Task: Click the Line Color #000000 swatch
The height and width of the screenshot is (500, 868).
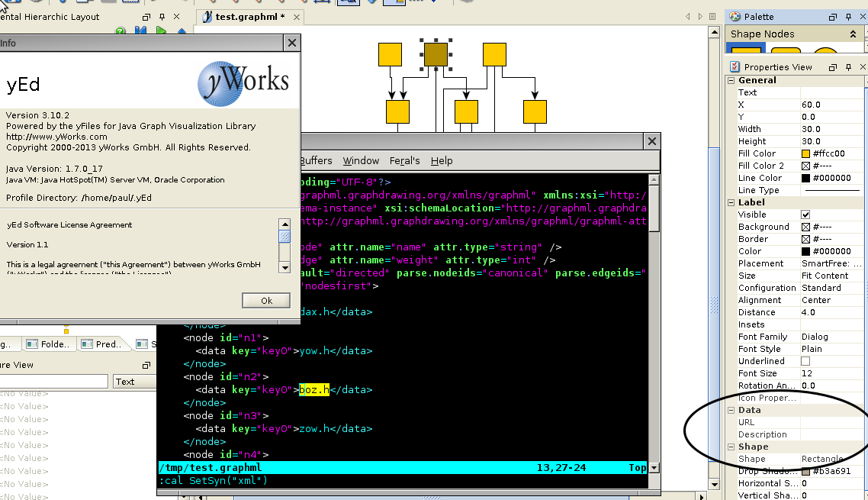Action: point(805,178)
